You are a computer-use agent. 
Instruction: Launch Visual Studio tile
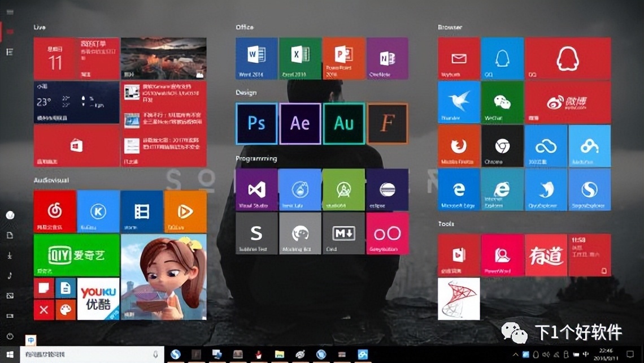tap(256, 189)
